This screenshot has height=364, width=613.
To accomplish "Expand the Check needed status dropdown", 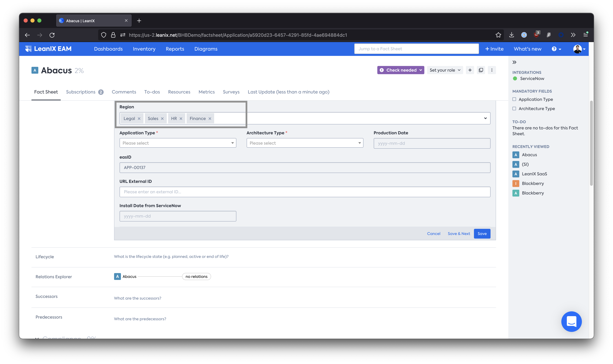I will (401, 70).
